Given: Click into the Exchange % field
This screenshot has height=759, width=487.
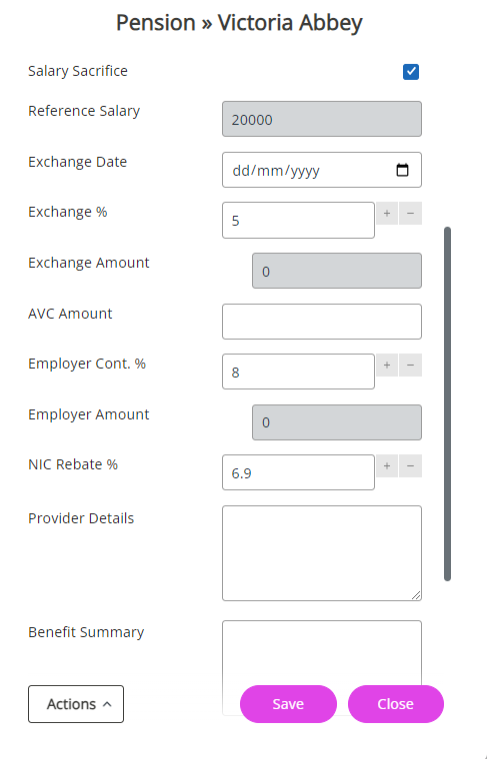Looking at the screenshot, I should coord(298,220).
